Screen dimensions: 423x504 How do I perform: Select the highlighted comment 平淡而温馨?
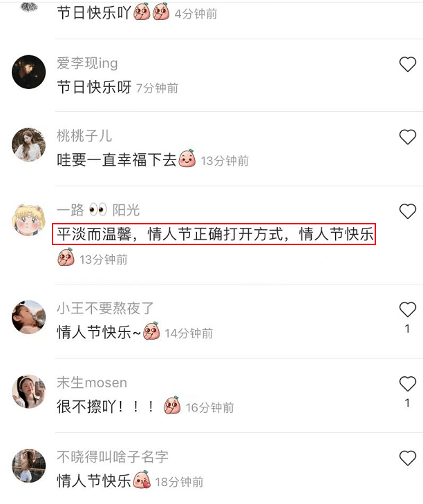click(214, 234)
